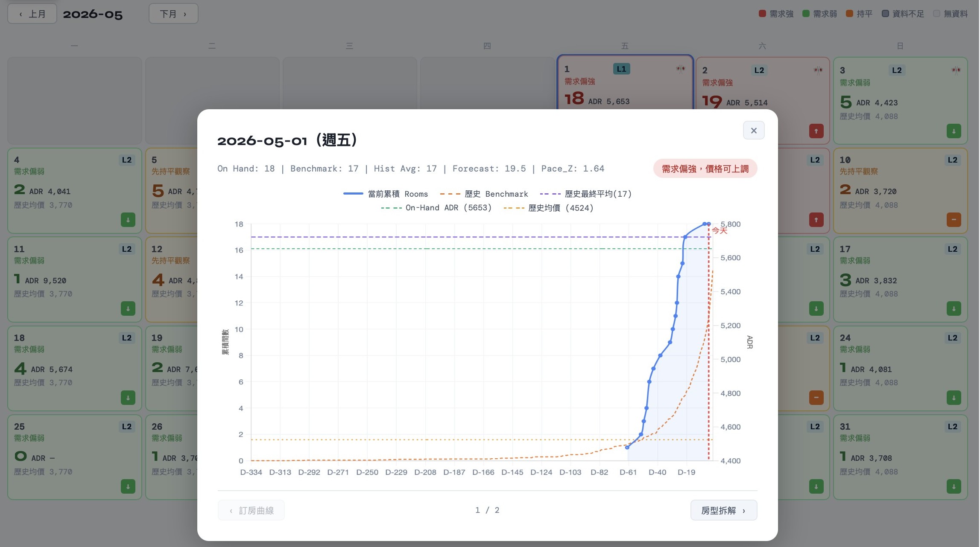Click down-arrow icon on day 11 card
This screenshot has width=980, height=547.
coord(128,308)
